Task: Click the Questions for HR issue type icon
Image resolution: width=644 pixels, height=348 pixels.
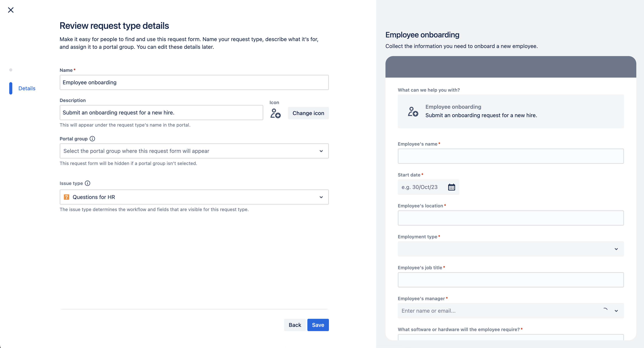Action: click(x=66, y=197)
